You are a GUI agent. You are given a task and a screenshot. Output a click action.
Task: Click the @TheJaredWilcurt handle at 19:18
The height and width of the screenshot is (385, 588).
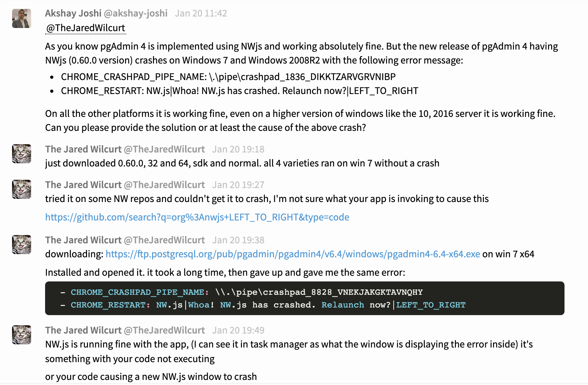[164, 149]
